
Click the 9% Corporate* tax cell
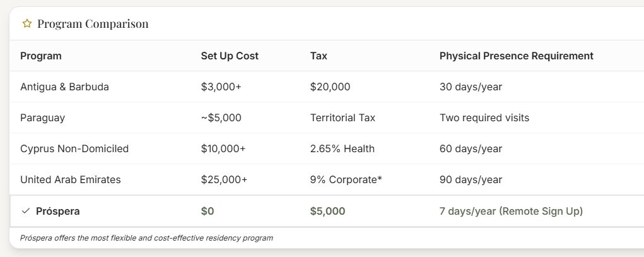tap(346, 179)
